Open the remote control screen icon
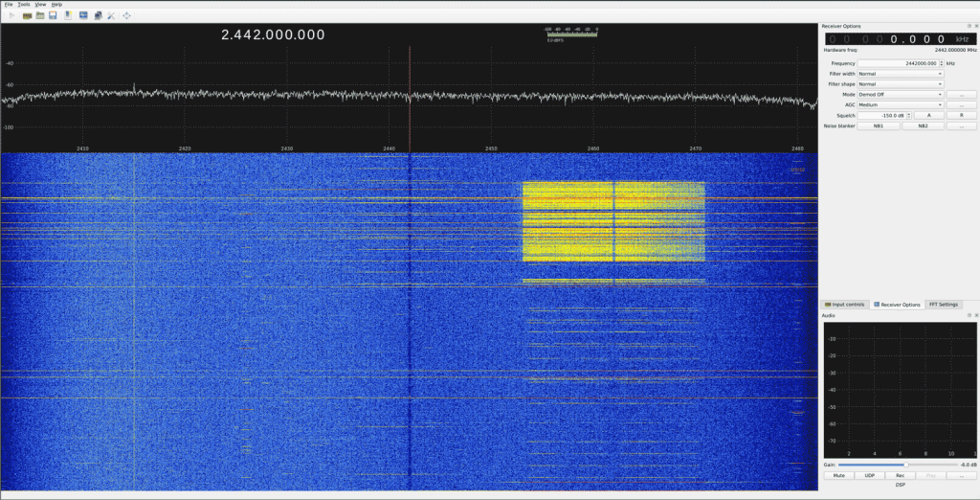This screenshot has height=500, width=980. [83, 15]
